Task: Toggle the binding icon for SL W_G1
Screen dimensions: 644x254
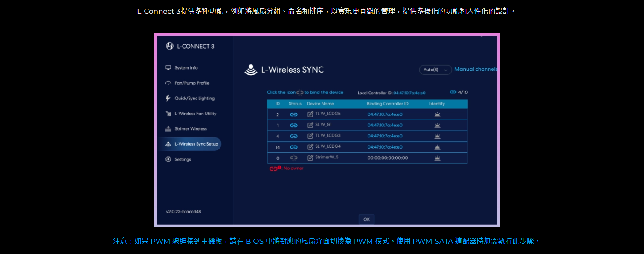Action: 293,126
